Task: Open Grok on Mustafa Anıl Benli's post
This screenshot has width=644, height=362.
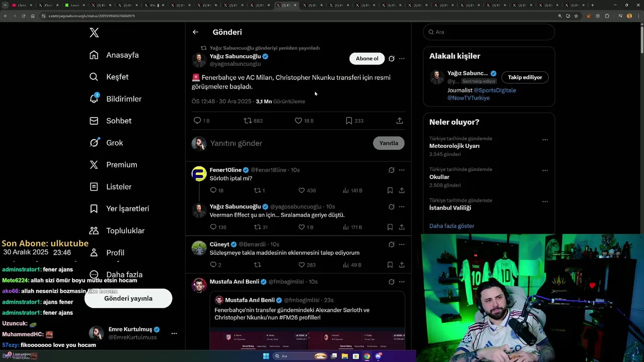Action: click(391, 282)
